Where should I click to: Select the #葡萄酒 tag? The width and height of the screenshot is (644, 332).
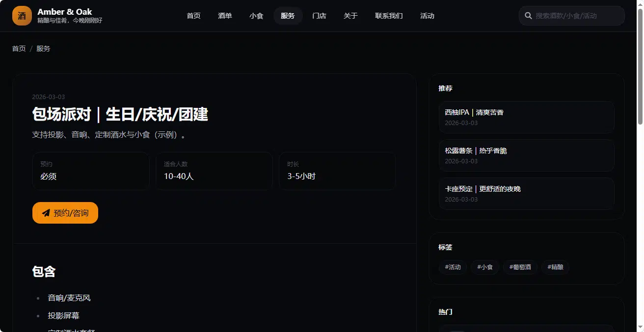(520, 267)
